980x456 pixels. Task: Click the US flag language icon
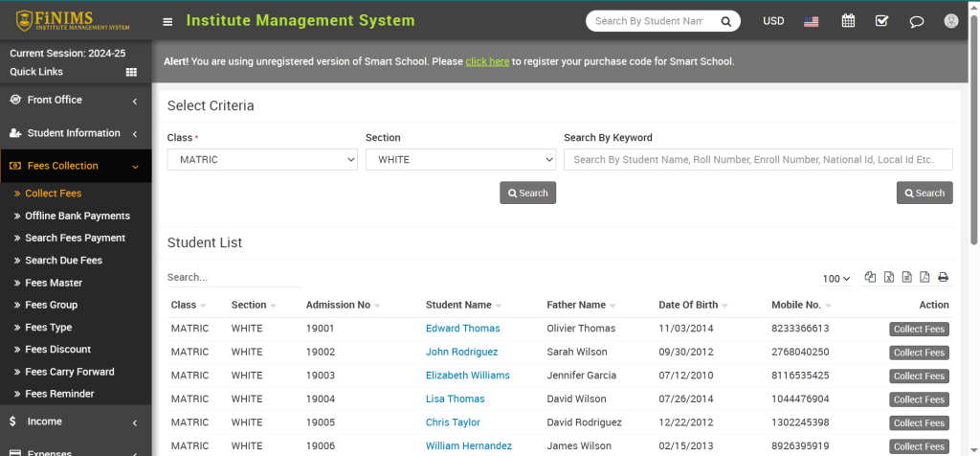pos(812,21)
